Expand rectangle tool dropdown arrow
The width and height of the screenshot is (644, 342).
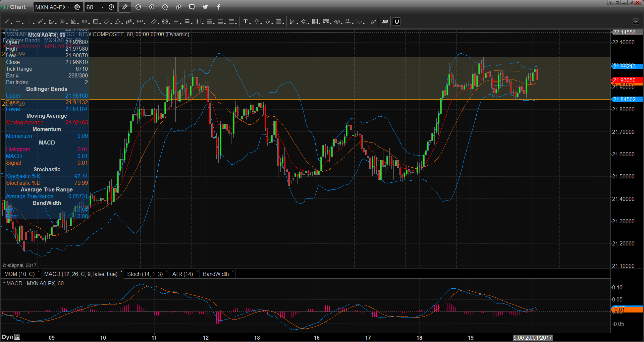tap(100, 23)
